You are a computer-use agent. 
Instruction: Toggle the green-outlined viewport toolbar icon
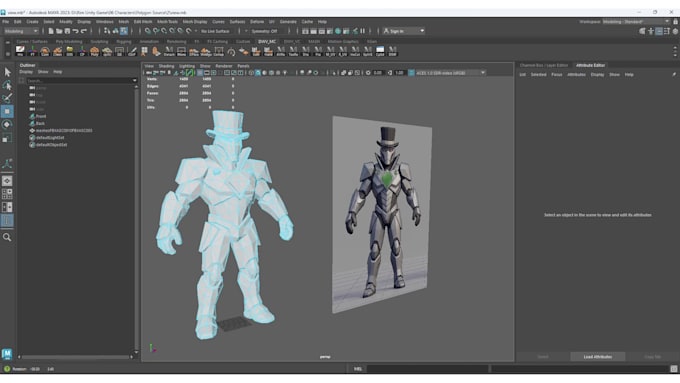[189, 73]
